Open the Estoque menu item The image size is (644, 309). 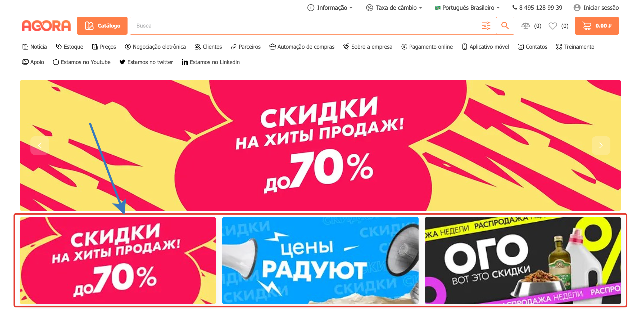tap(70, 47)
